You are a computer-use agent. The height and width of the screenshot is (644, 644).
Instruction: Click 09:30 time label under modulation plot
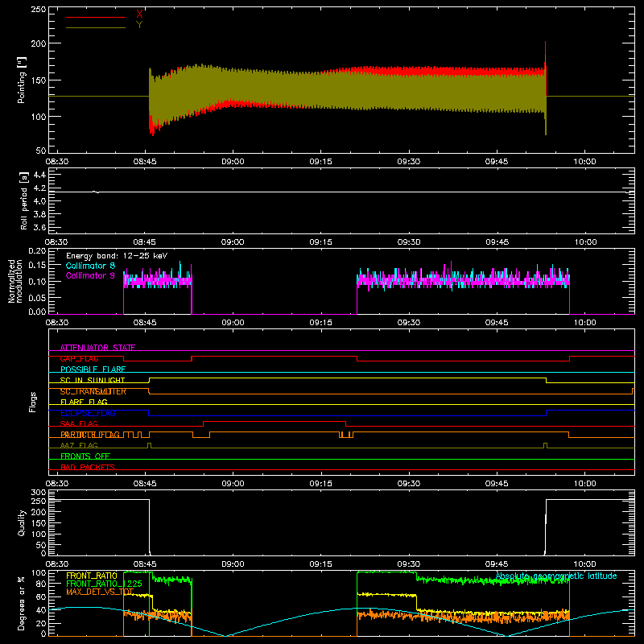tap(409, 323)
